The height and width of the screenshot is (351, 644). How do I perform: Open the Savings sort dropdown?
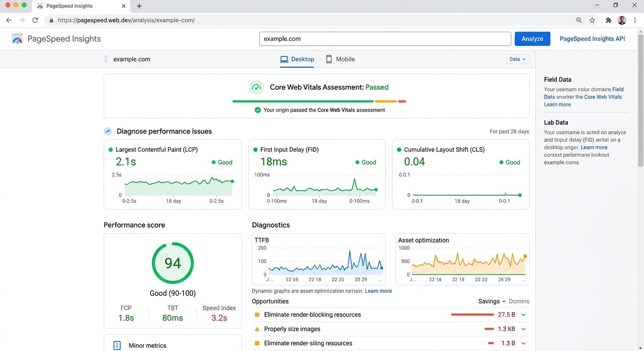point(492,301)
